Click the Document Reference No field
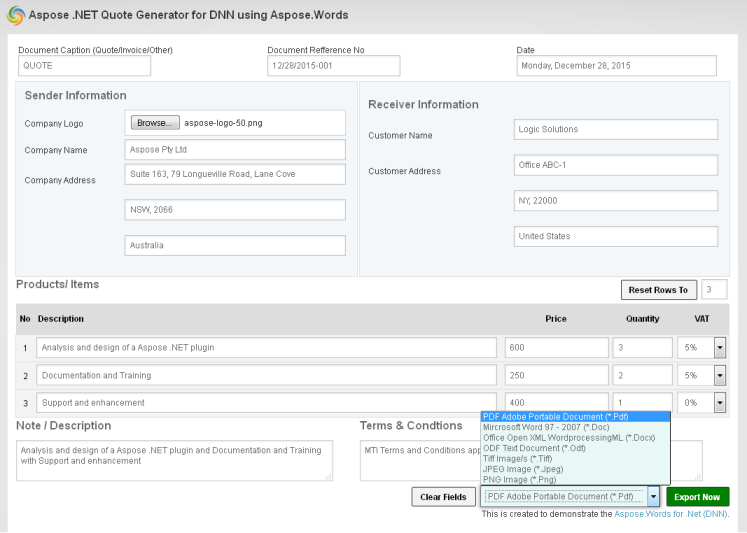The width and height of the screenshot is (747, 533). [333, 66]
